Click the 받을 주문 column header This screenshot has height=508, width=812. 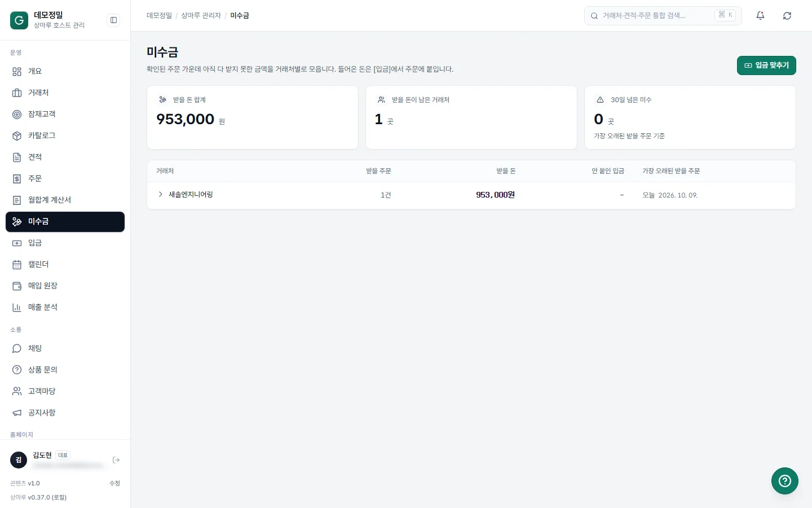tap(378, 171)
